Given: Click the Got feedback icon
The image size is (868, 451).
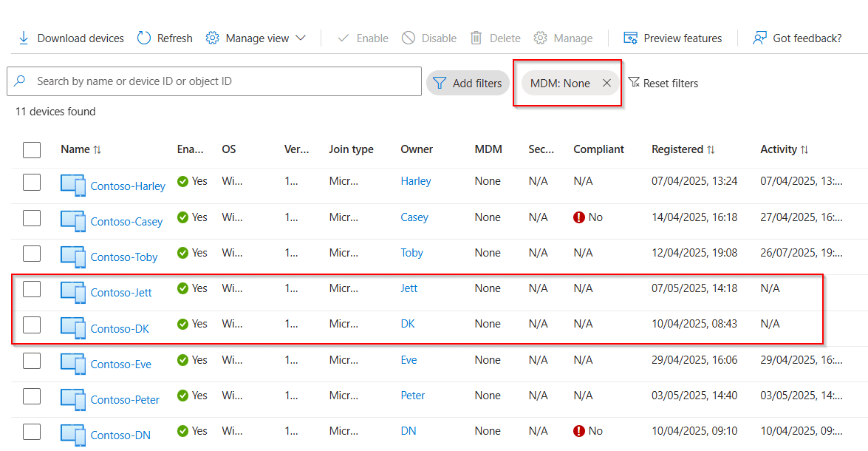Looking at the screenshot, I should point(759,38).
